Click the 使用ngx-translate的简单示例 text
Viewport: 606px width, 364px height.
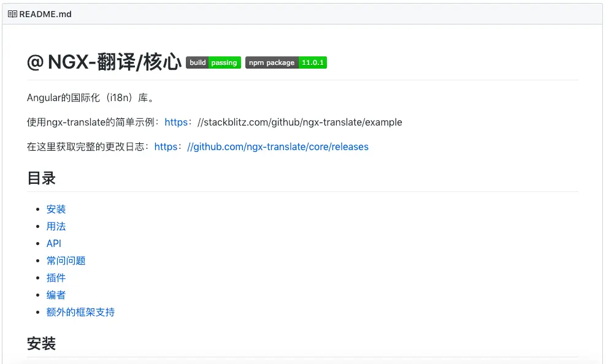(x=91, y=123)
